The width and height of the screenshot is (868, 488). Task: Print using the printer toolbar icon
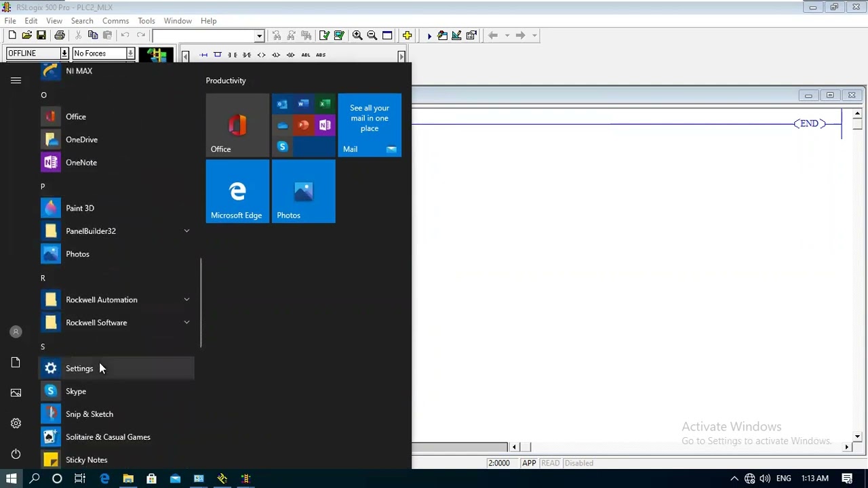60,35
